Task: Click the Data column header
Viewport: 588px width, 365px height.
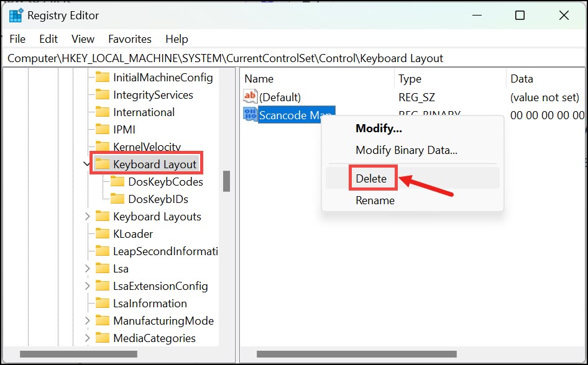Action: coord(546,79)
